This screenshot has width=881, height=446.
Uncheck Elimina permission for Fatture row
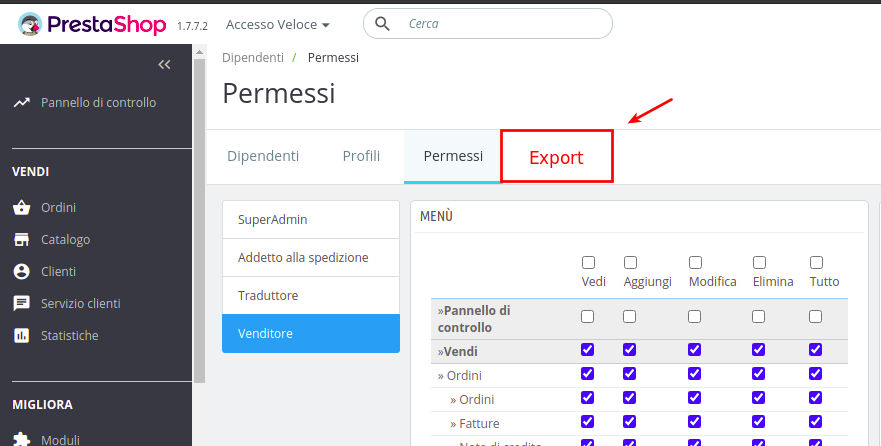point(759,423)
